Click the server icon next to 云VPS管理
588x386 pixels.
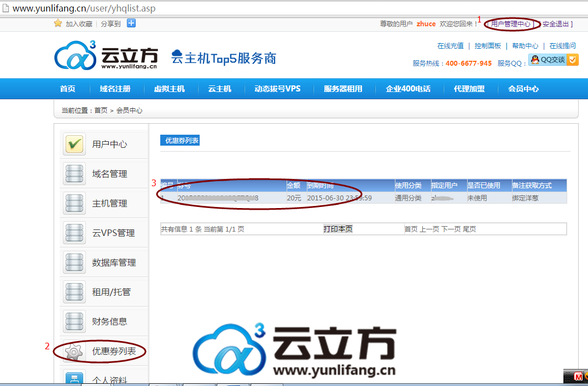(x=74, y=233)
